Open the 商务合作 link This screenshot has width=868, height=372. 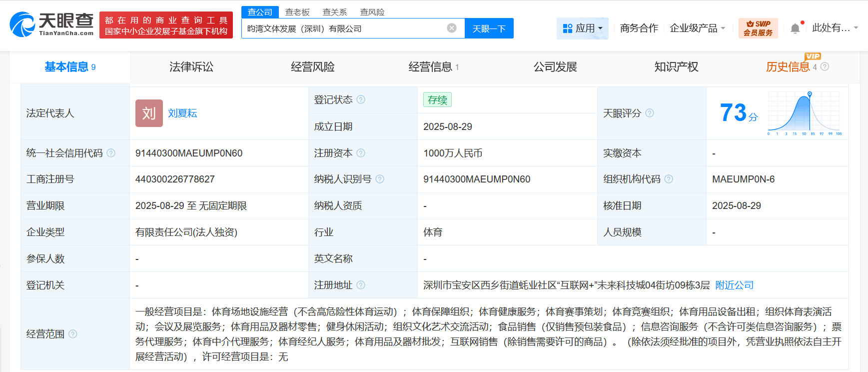(x=639, y=28)
